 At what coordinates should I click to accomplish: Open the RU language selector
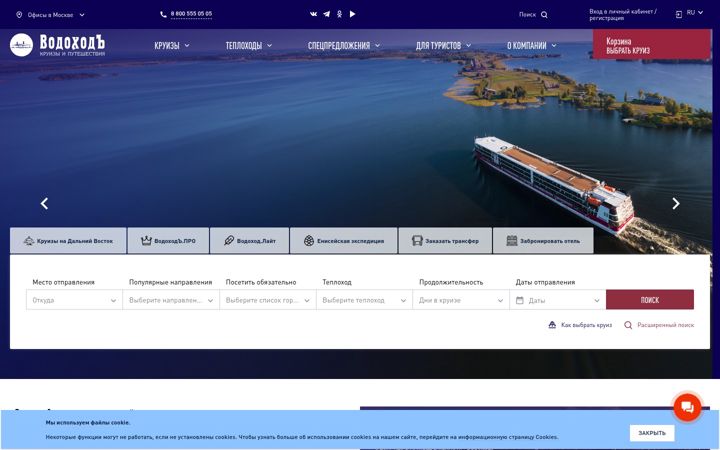(x=695, y=12)
